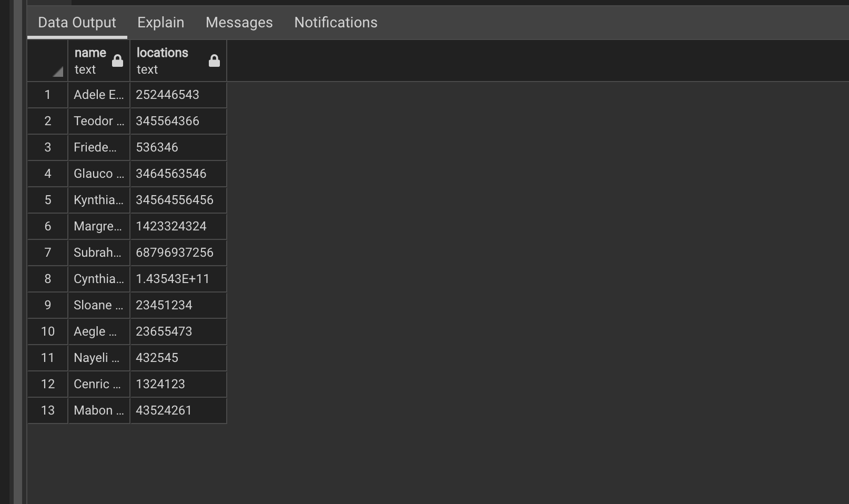
Task: Select the Data Output tab
Action: 77,23
